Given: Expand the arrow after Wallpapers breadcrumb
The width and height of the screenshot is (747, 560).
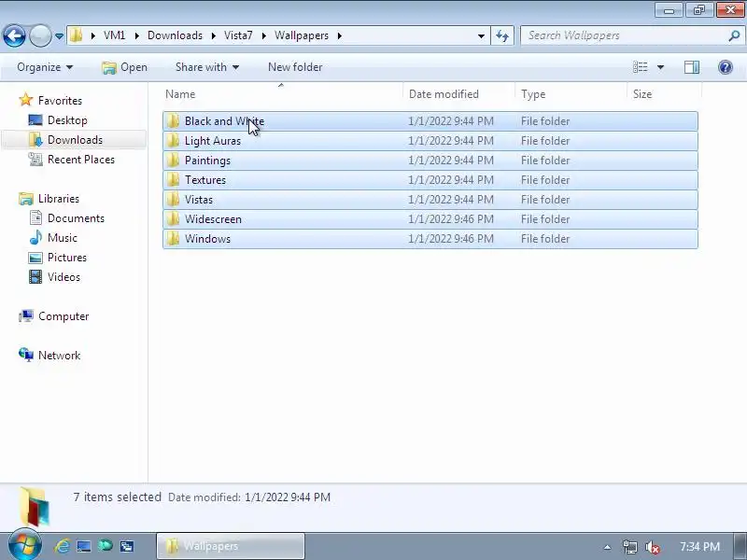Looking at the screenshot, I should point(340,35).
